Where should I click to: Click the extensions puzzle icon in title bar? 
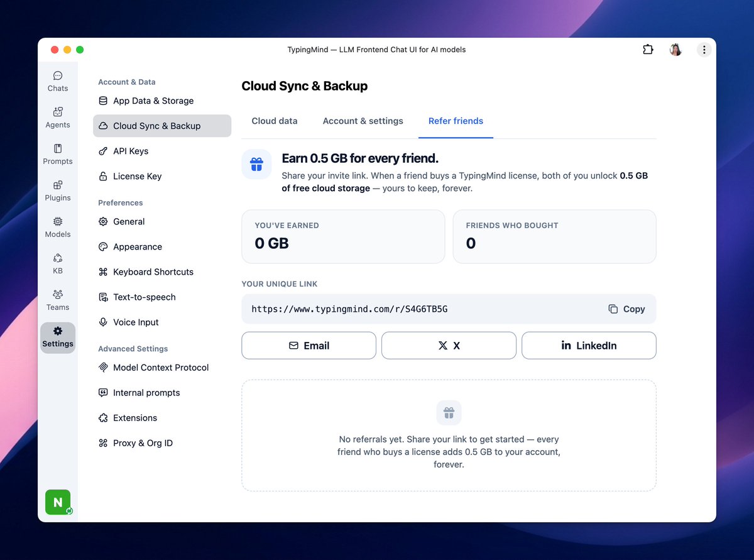pyautogui.click(x=648, y=50)
